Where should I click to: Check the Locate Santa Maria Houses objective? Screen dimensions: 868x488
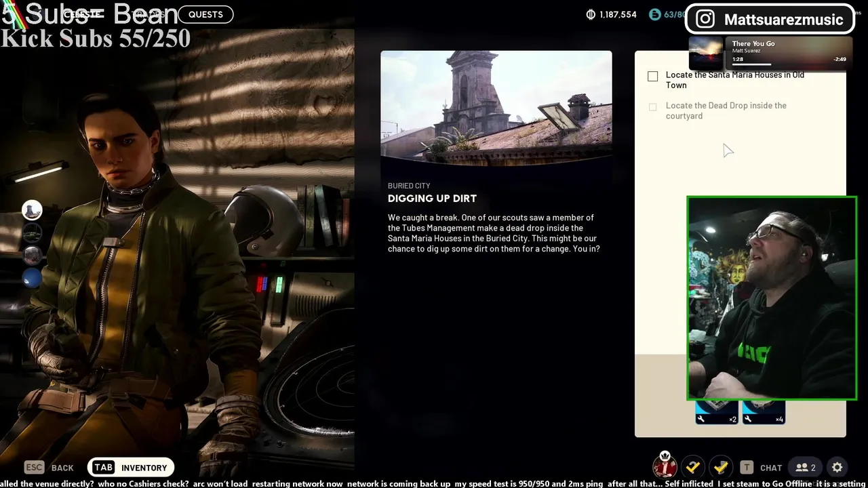tap(652, 77)
